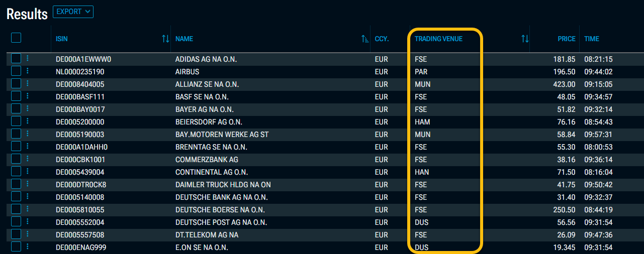Open the row menu dots for DAIMLER TRUCK

coord(28,184)
